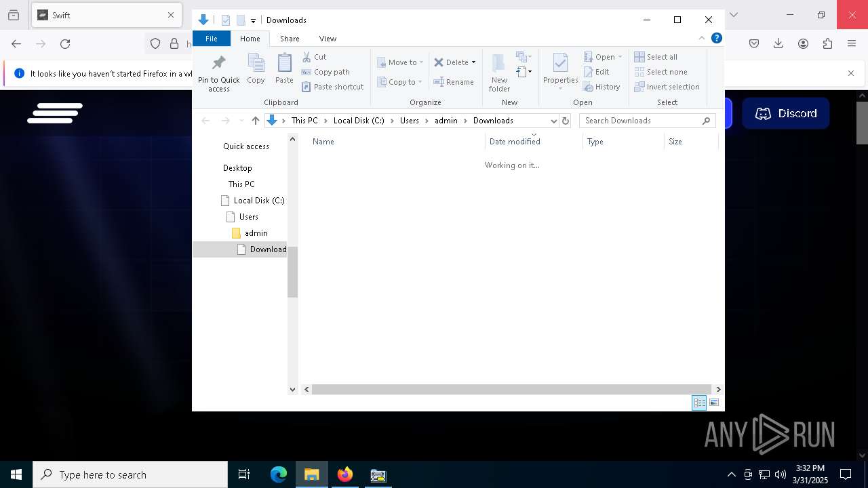The image size is (868, 488).
Task: Click Pin to Quick access icon
Action: point(218,73)
